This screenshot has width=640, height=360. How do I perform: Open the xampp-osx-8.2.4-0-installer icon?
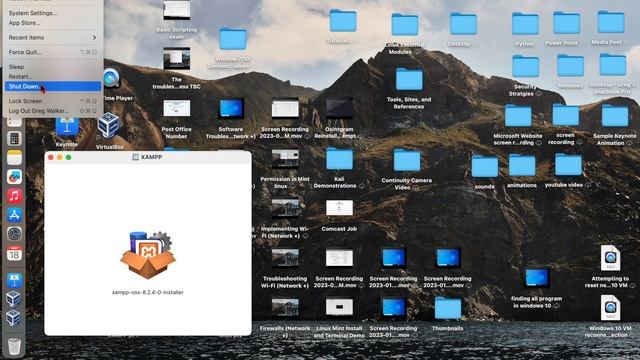[x=148, y=255]
